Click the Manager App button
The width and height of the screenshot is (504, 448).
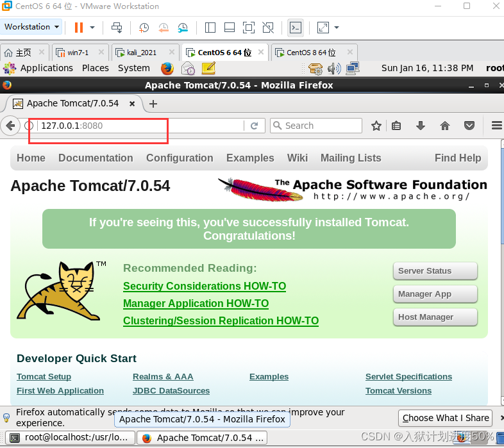(435, 294)
